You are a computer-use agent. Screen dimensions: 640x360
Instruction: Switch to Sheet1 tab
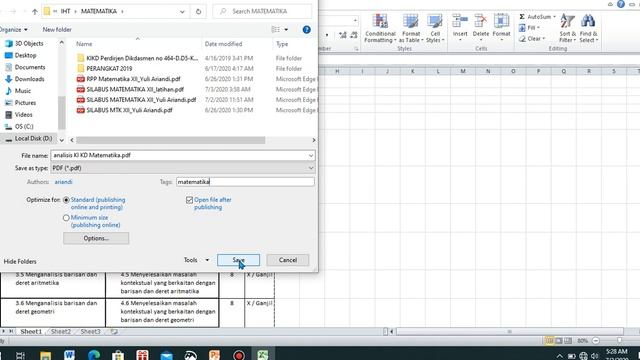[31, 332]
